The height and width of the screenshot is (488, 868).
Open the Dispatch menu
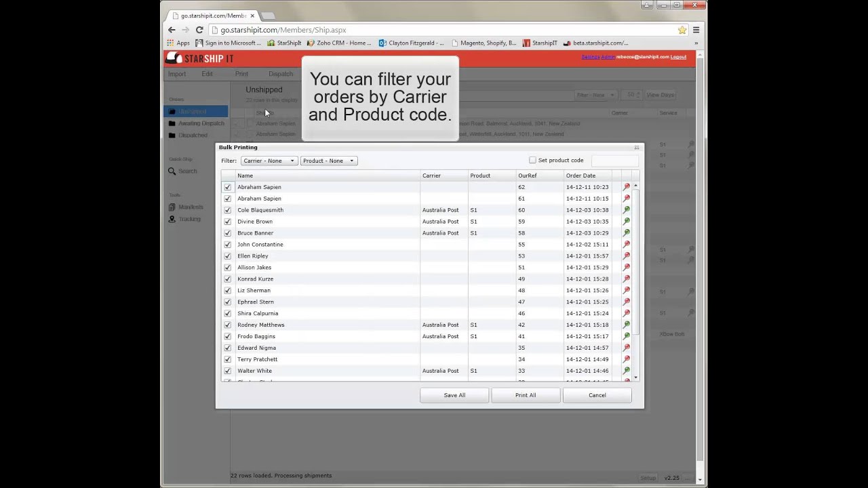pyautogui.click(x=281, y=74)
